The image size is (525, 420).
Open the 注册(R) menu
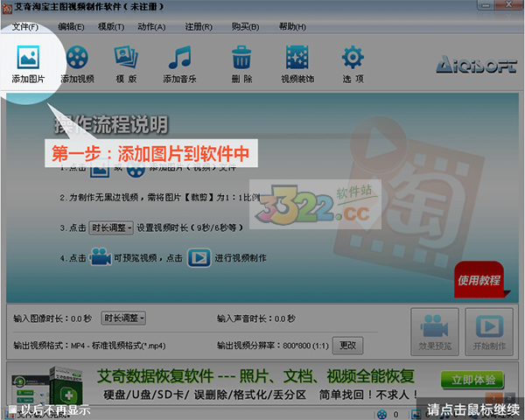point(199,27)
